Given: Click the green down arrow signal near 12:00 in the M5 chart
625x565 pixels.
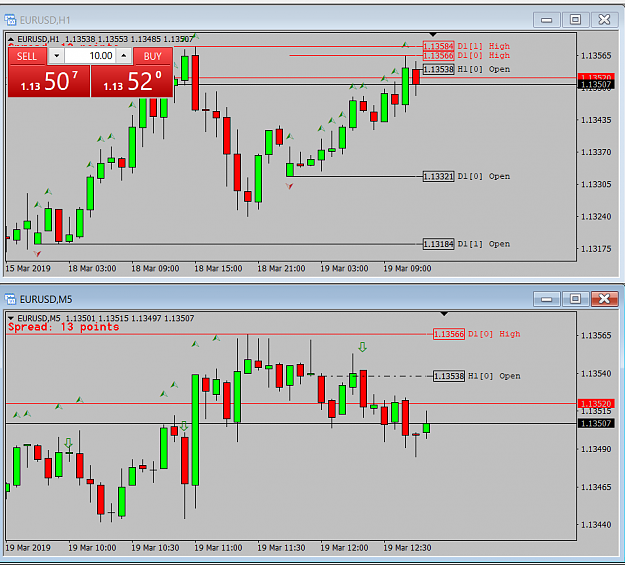Looking at the screenshot, I should [x=362, y=347].
